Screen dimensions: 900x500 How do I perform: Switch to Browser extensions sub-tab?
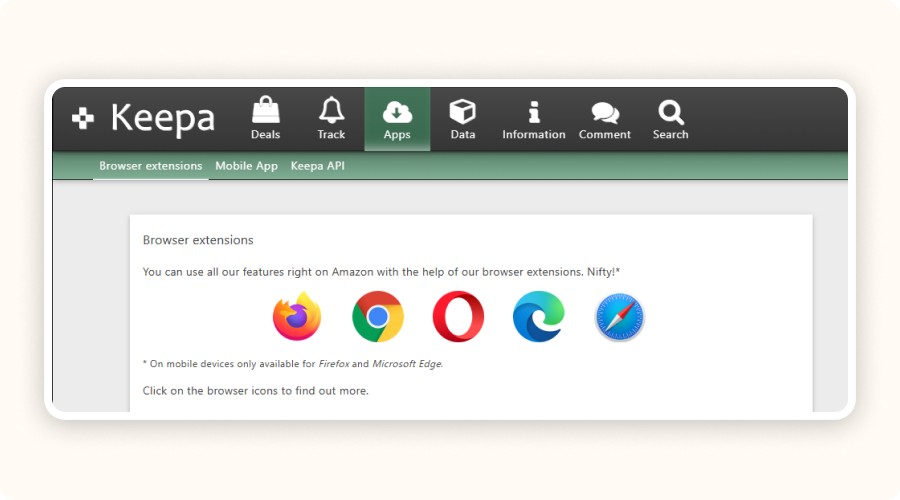click(x=150, y=166)
